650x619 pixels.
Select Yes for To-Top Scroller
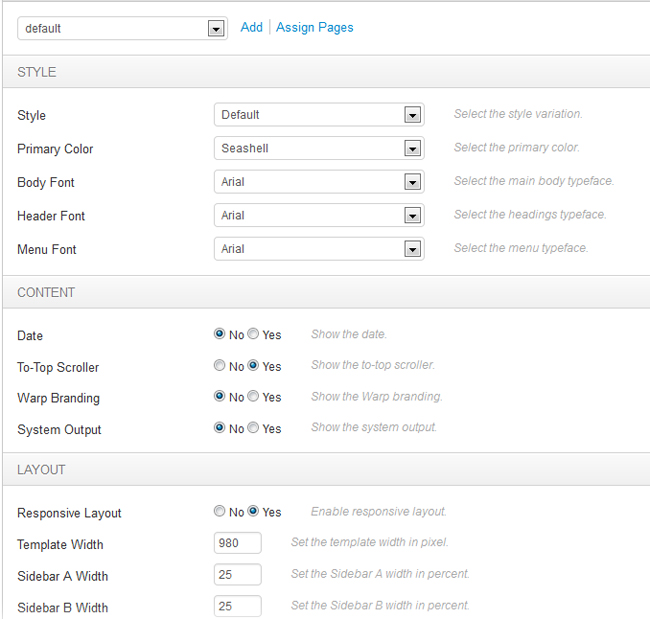click(253, 366)
